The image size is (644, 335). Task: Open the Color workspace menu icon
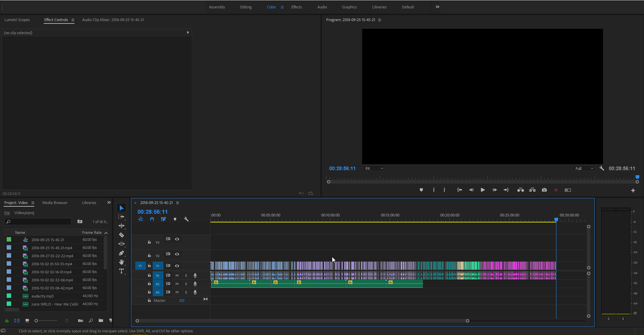click(x=282, y=7)
